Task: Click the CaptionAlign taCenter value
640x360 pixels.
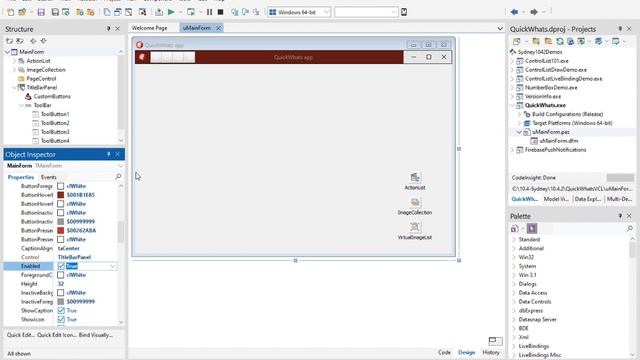Action: [69, 248]
